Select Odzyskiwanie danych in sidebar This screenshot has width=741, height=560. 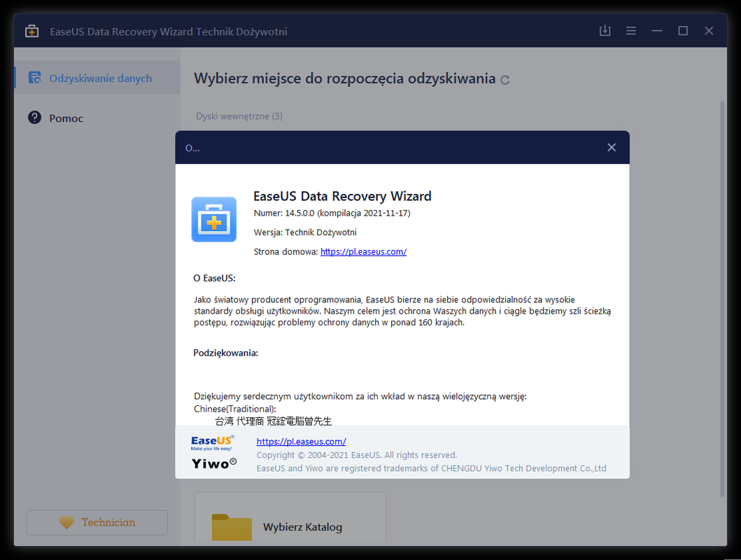point(97,78)
